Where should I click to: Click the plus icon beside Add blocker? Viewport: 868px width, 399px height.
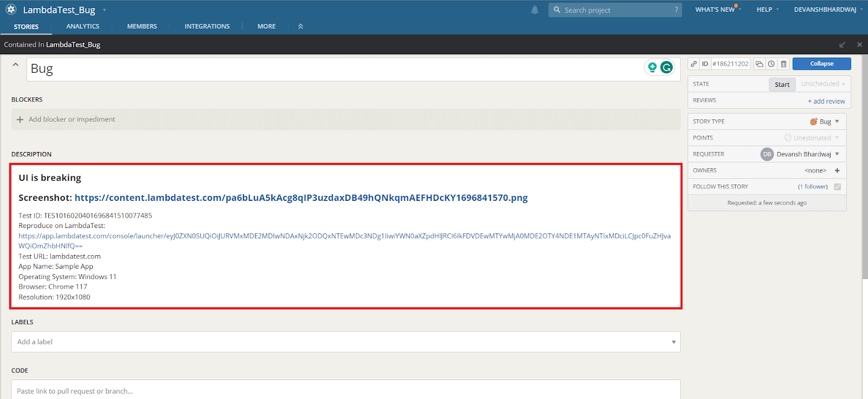point(20,119)
